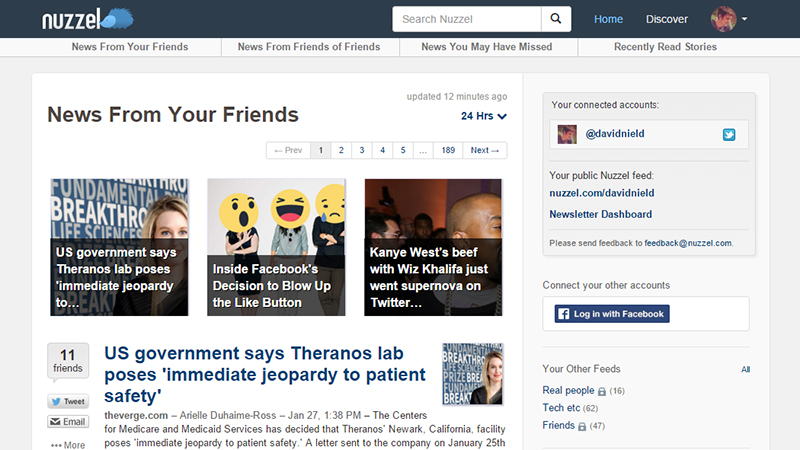
Task: Open nuzzel.com/davidnield public feed link
Action: (602, 193)
